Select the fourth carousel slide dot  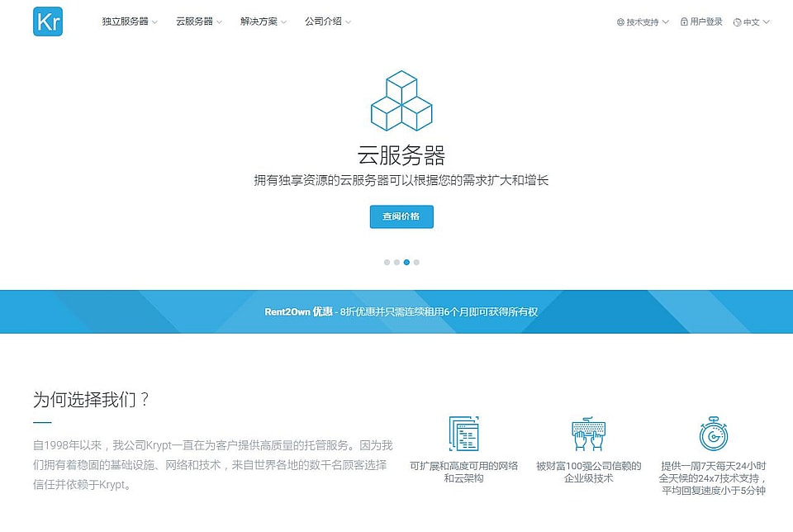(x=416, y=262)
